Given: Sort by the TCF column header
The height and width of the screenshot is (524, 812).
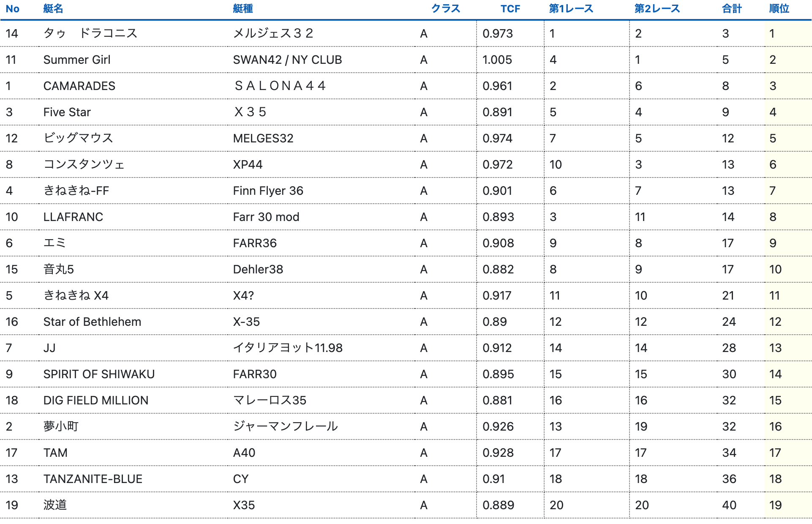Looking at the screenshot, I should click(x=510, y=9).
